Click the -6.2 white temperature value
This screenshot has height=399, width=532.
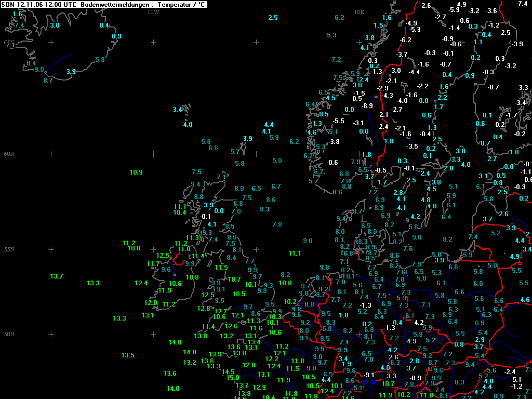coord(405,40)
